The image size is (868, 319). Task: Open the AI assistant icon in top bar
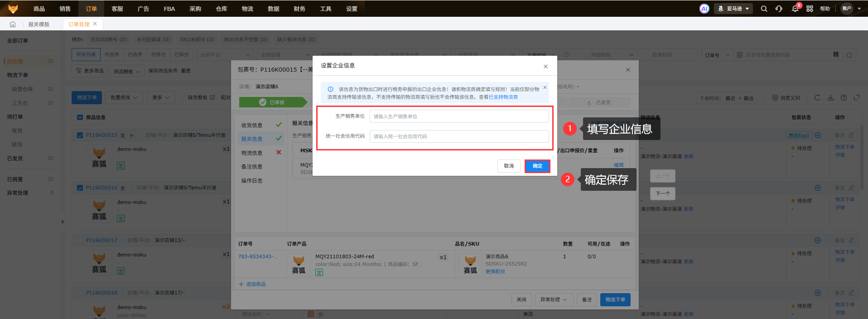pyautogui.click(x=704, y=9)
